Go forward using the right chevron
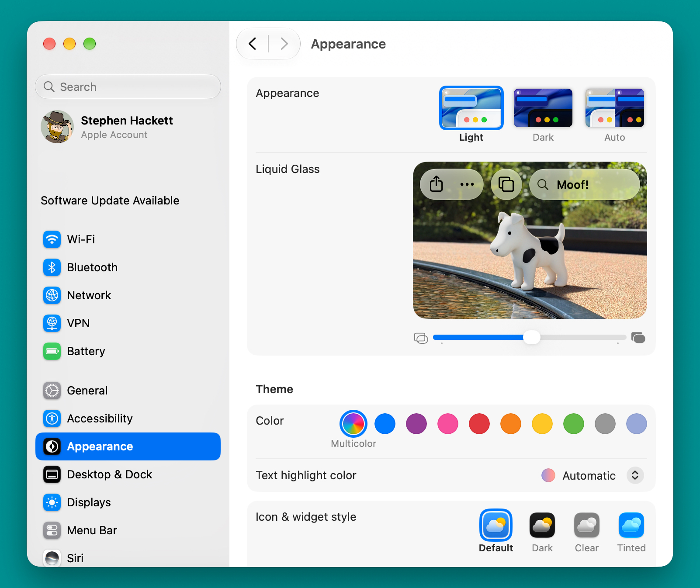 click(x=284, y=44)
